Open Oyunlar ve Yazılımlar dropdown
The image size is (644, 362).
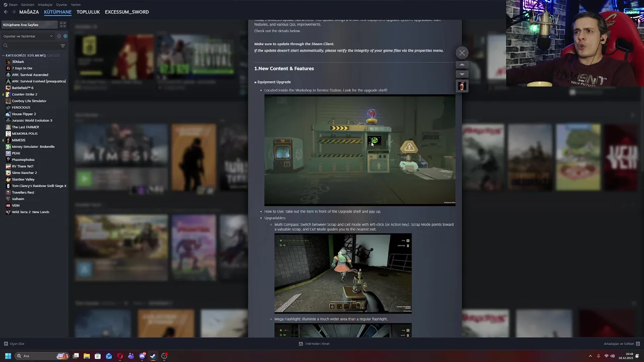point(28,36)
